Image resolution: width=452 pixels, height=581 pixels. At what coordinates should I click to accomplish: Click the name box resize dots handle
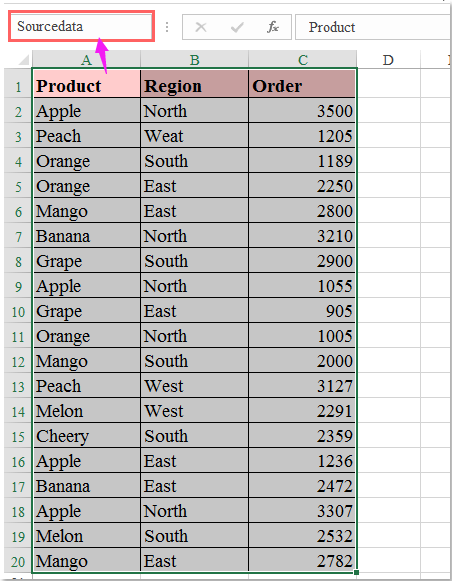(167, 27)
